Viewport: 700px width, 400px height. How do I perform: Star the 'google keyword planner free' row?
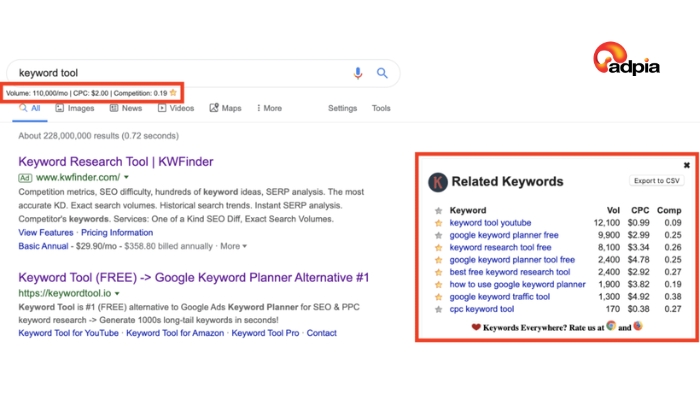tap(438, 235)
